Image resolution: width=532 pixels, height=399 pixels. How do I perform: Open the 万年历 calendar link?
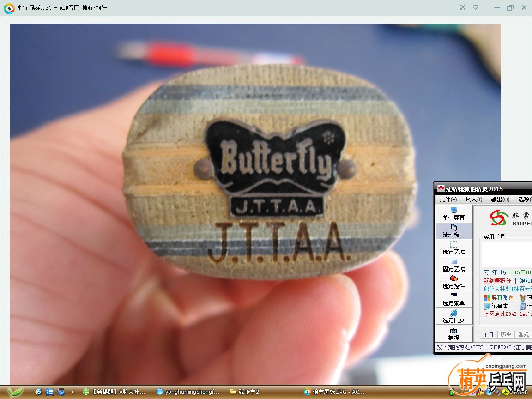[495, 272]
